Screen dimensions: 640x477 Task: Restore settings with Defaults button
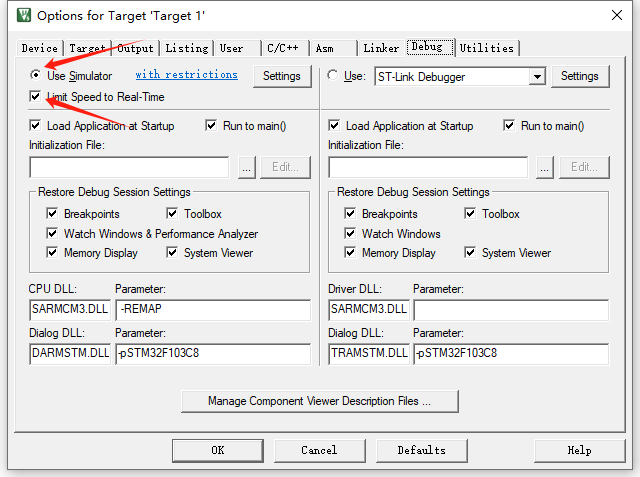click(x=422, y=450)
